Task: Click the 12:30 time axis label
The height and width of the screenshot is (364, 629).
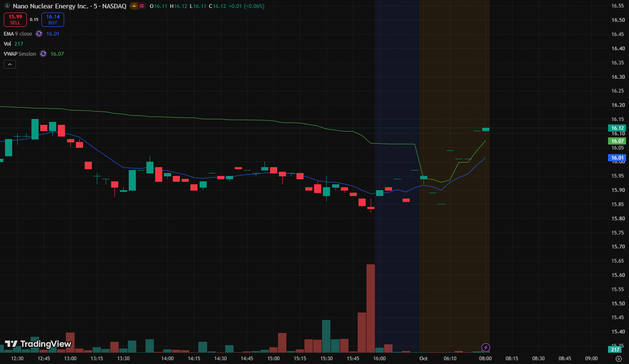Action: tap(17, 359)
